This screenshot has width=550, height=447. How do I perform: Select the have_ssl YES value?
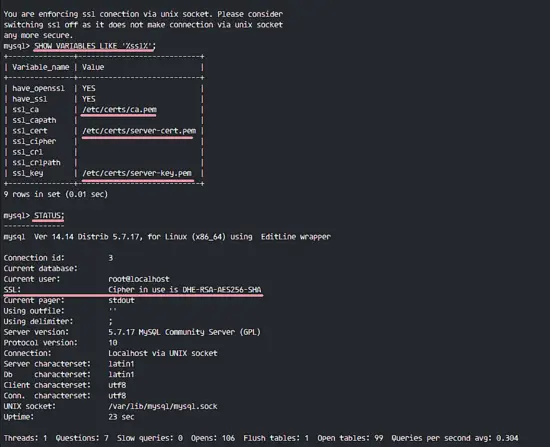pyautogui.click(x=88, y=99)
